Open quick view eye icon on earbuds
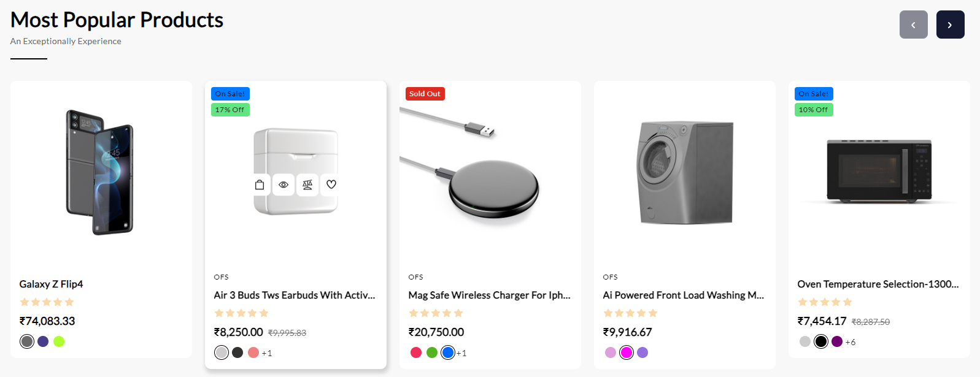This screenshot has width=980, height=377. (284, 185)
